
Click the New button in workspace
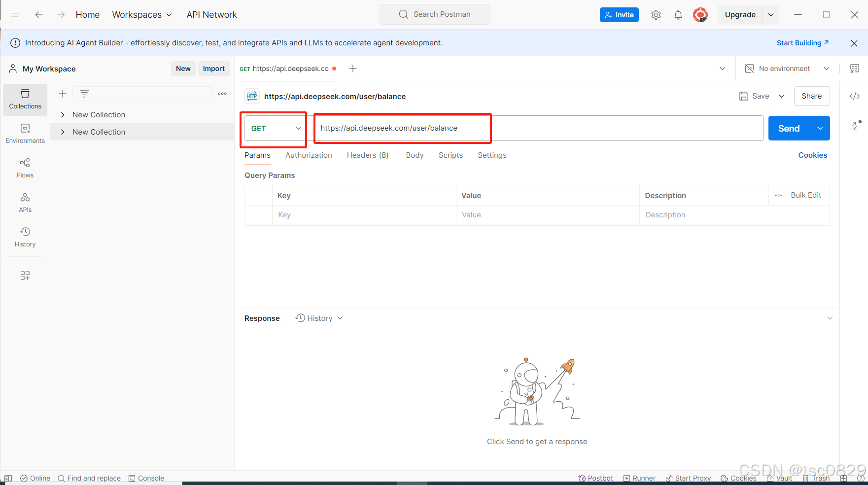[183, 69]
